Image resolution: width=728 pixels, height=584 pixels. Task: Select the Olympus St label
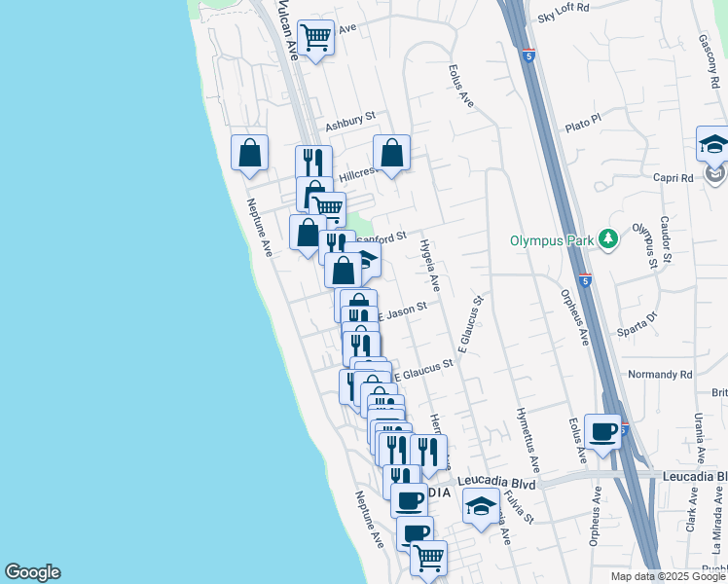point(645,245)
